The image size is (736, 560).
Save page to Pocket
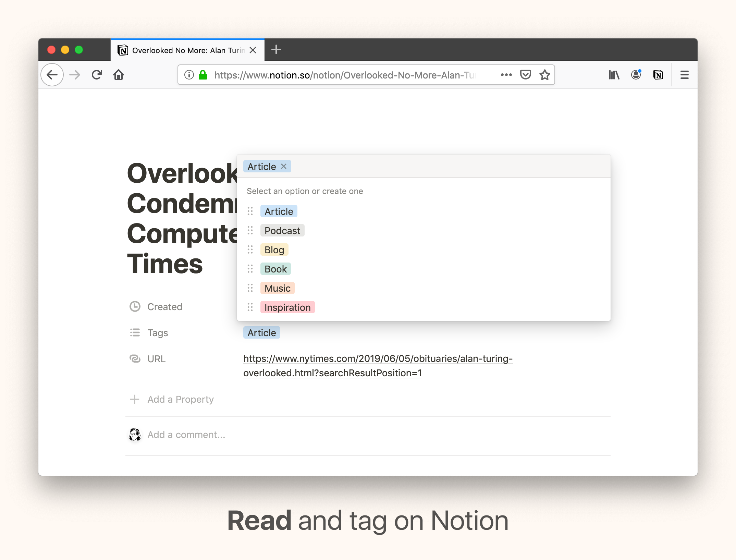(x=526, y=75)
